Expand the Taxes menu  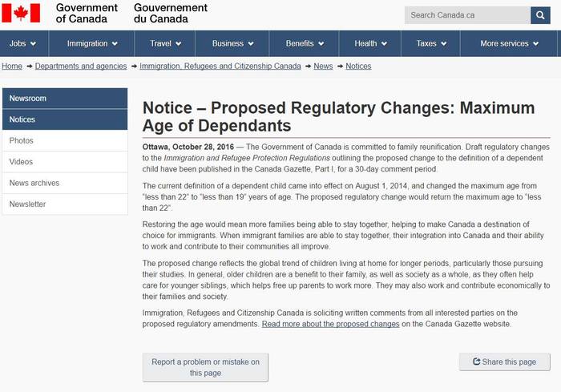coord(431,43)
